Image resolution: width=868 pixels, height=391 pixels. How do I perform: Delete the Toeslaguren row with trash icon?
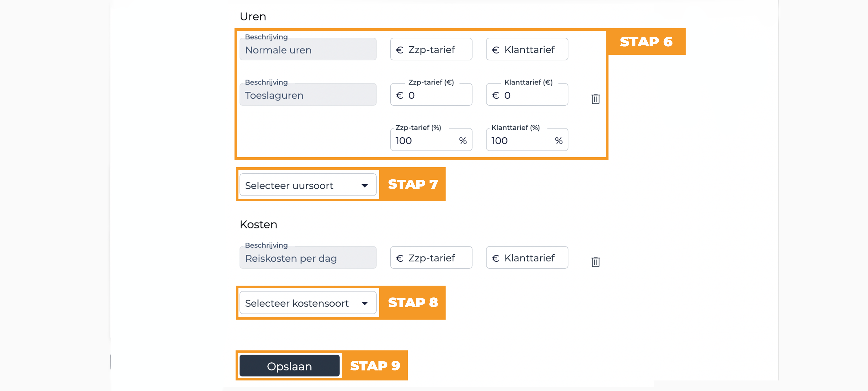click(x=595, y=99)
